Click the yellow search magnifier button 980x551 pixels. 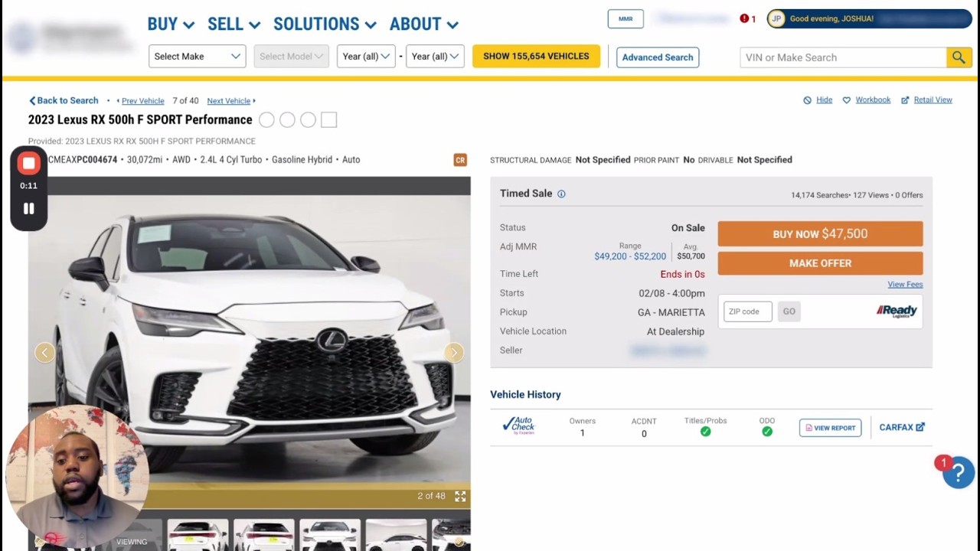959,57
